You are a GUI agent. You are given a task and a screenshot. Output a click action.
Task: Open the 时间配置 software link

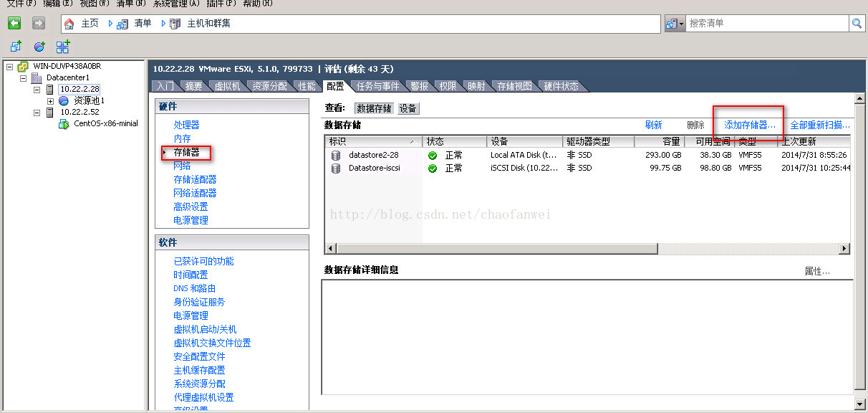click(191, 275)
